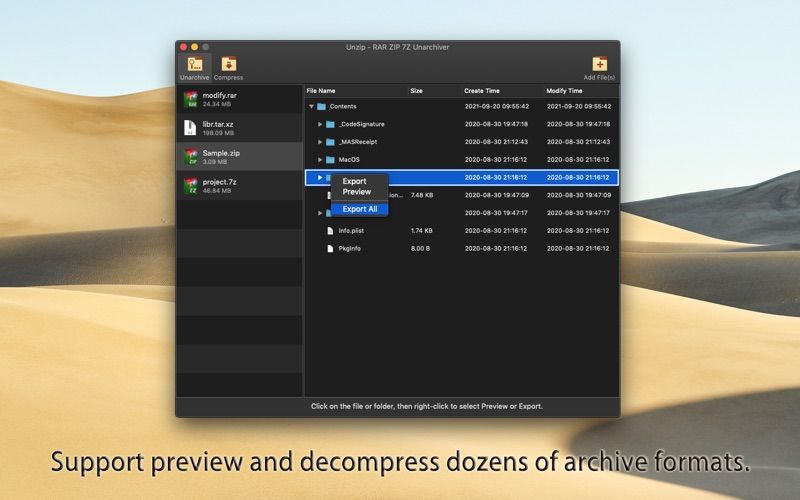Choose Preview from the context menu
800x500 pixels.
pos(356,191)
